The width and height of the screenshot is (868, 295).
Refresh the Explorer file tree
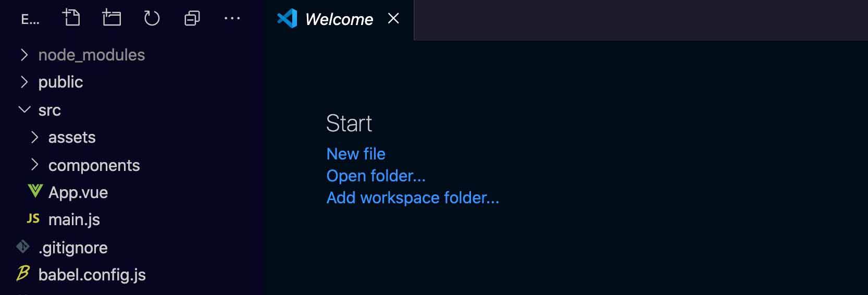click(152, 19)
